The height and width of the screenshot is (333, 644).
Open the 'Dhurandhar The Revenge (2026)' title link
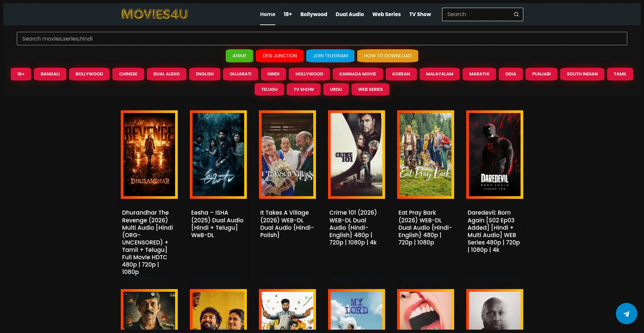tap(148, 242)
